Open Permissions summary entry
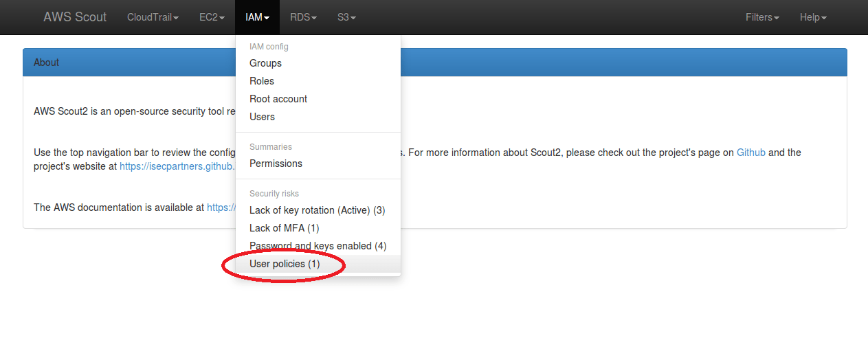 (x=276, y=164)
